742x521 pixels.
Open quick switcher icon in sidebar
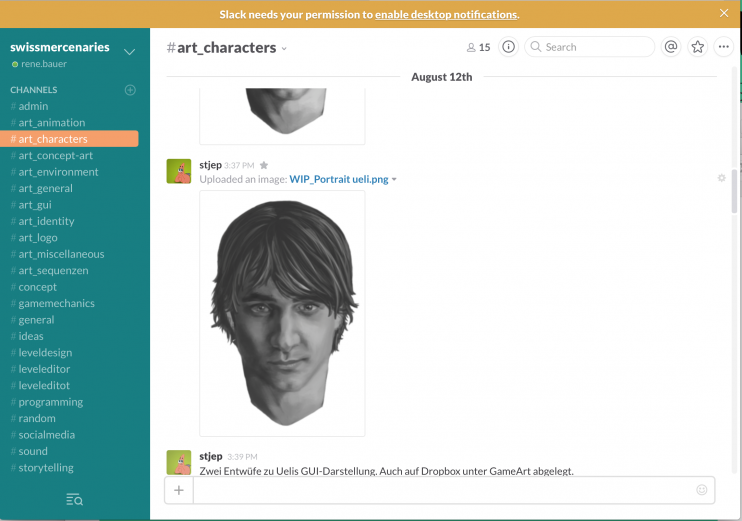(74, 499)
